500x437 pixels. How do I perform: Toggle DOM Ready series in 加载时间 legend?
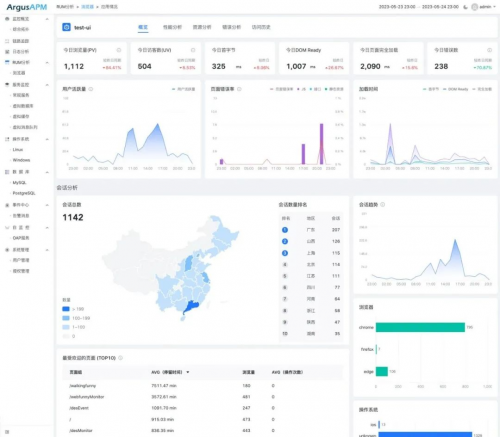tap(455, 89)
